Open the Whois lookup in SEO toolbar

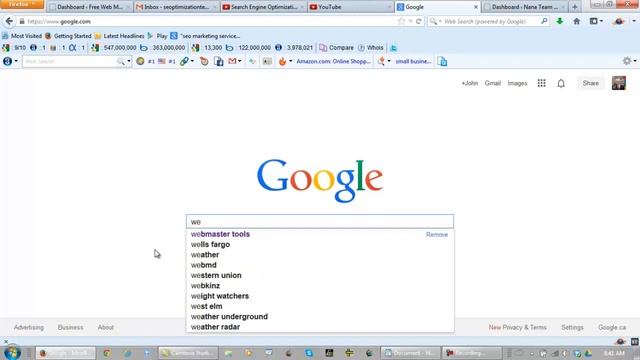[371, 48]
